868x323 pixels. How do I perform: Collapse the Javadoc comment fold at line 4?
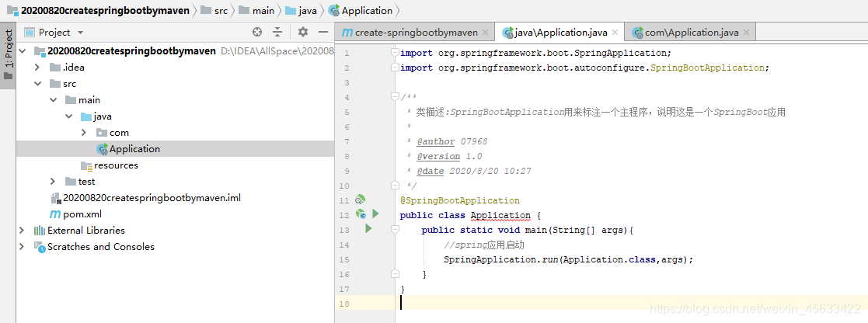[x=395, y=97]
